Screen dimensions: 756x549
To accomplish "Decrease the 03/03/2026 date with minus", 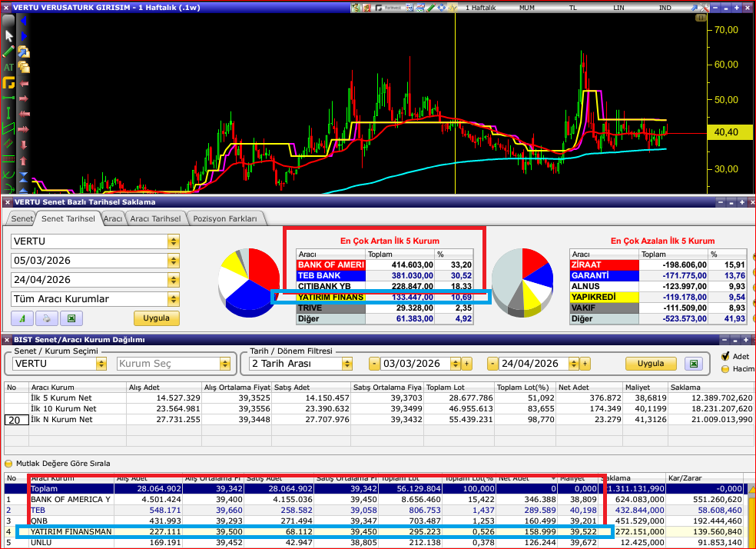I will pos(374,364).
